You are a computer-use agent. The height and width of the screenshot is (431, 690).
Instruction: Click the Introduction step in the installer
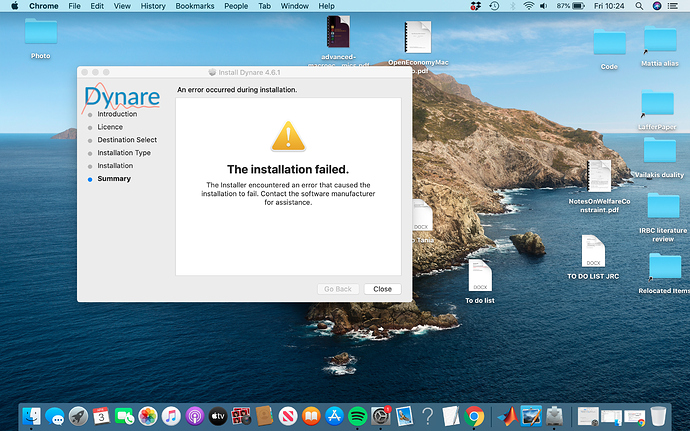click(117, 114)
